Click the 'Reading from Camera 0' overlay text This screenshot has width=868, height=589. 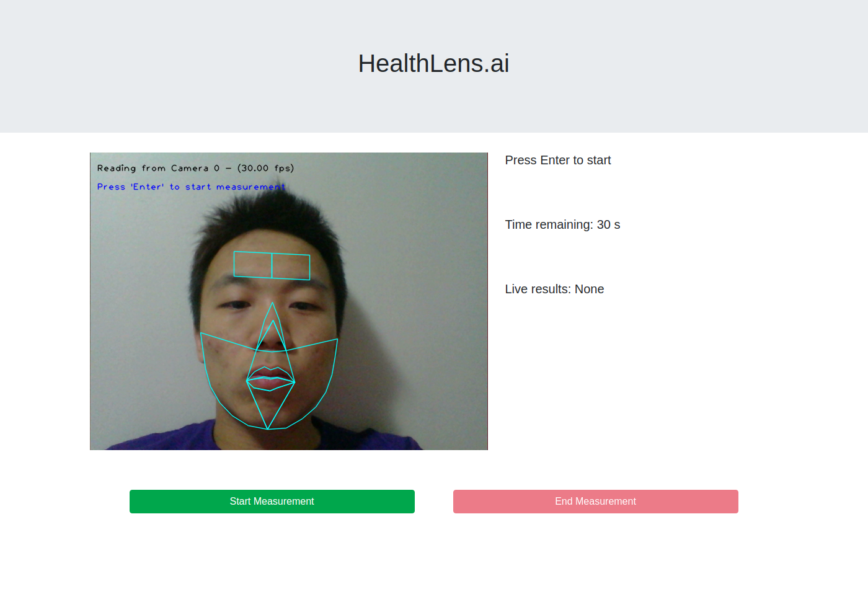pyautogui.click(x=195, y=168)
